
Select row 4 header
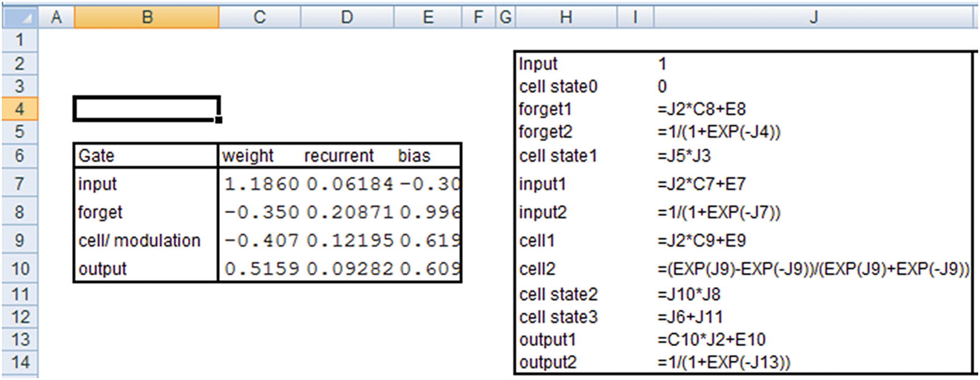tap(20, 109)
